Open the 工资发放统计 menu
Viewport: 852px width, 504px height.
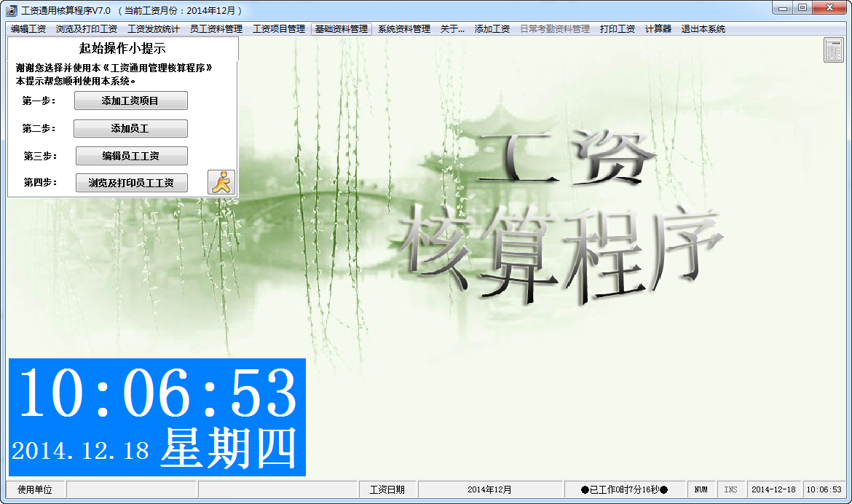tap(153, 29)
